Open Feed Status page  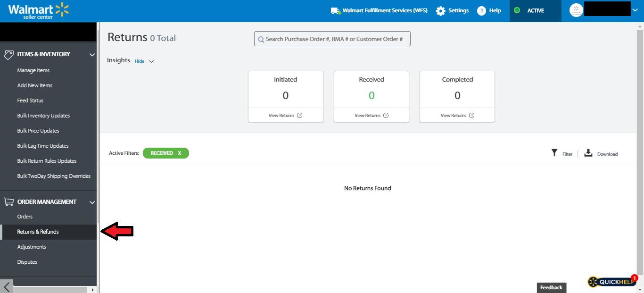pos(30,100)
